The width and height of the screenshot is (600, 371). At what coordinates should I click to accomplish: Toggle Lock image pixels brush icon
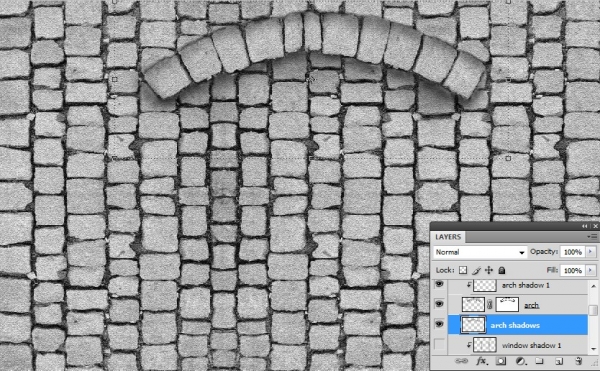tap(476, 270)
